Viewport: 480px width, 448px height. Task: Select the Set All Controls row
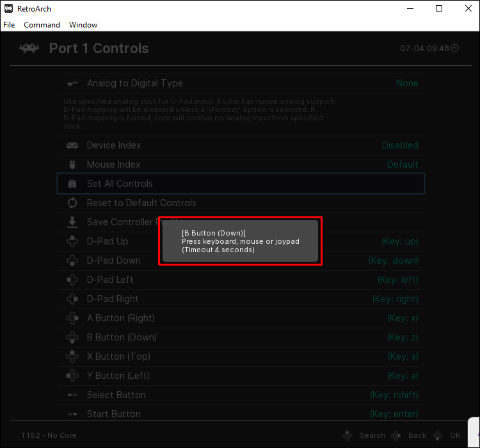point(241,184)
